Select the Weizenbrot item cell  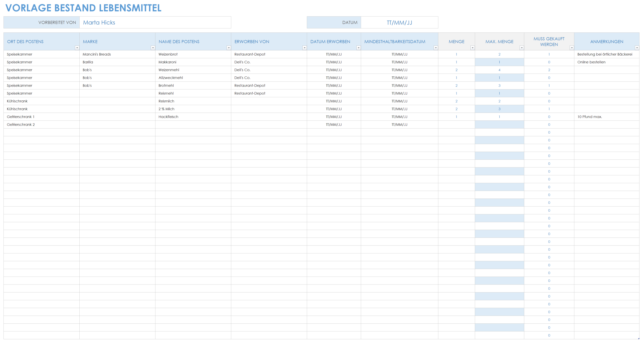193,54
